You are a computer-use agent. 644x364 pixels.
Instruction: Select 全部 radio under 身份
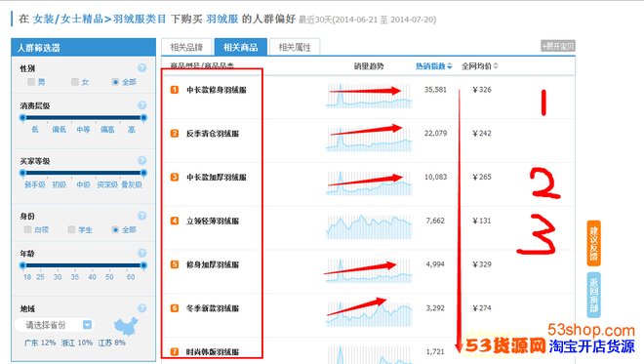pyautogui.click(x=115, y=229)
